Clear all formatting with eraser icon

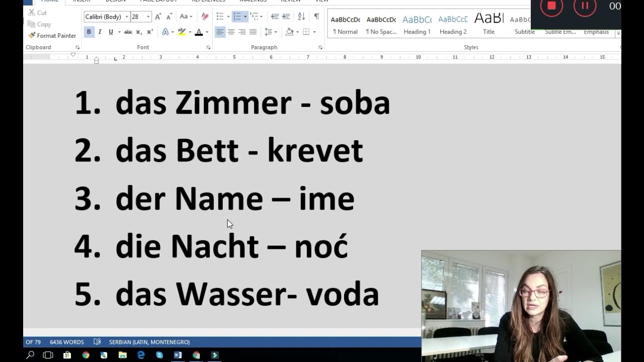[x=205, y=17]
